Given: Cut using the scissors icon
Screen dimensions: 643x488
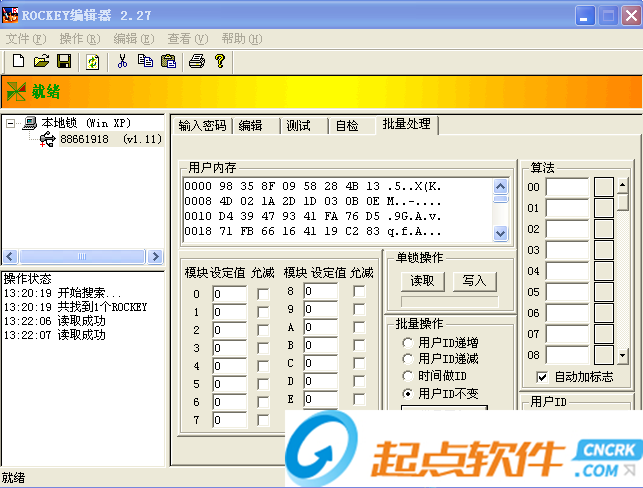Looking at the screenshot, I should tap(122, 62).
